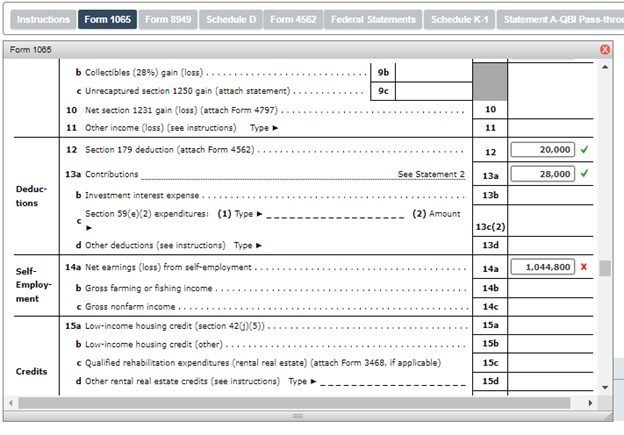Go to the Schedule K-1 tab
The width and height of the screenshot is (624, 435).
click(x=460, y=20)
